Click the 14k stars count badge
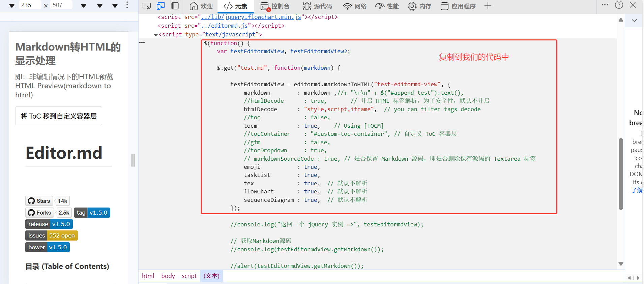This screenshot has width=644, height=284. tap(62, 201)
